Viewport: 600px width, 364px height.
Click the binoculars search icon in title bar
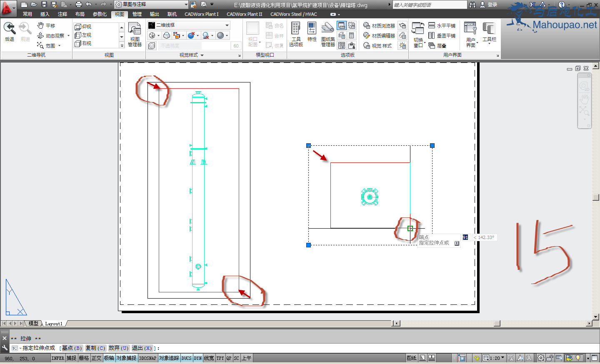[x=472, y=5]
